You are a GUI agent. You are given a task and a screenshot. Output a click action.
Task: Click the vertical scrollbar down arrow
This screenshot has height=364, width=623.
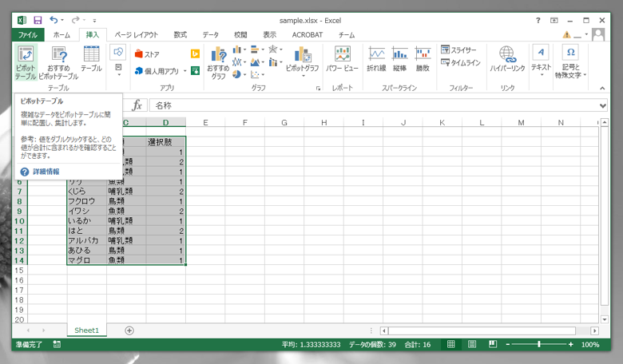(605, 319)
